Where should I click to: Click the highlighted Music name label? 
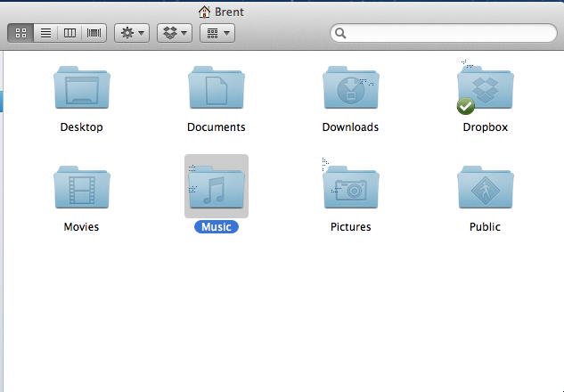217,227
